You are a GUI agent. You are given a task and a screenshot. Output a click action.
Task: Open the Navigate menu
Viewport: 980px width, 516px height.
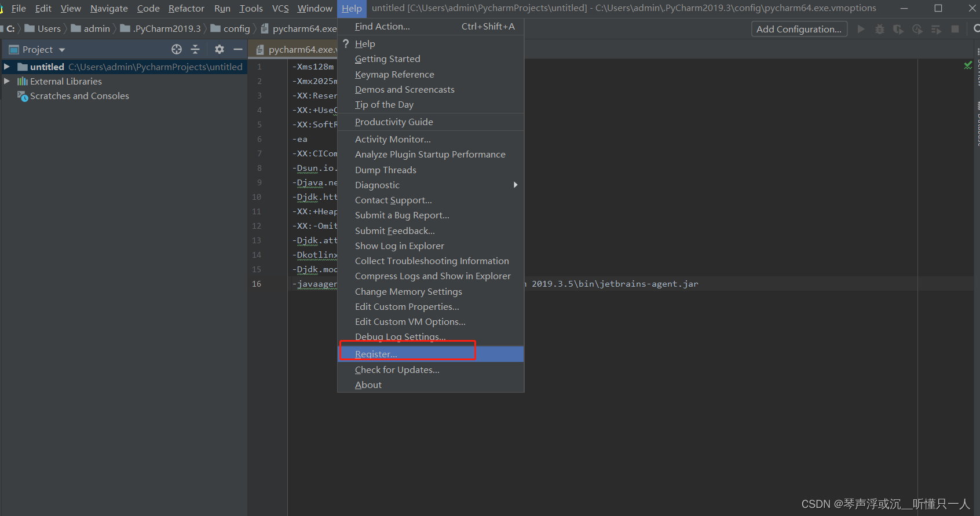pos(109,8)
